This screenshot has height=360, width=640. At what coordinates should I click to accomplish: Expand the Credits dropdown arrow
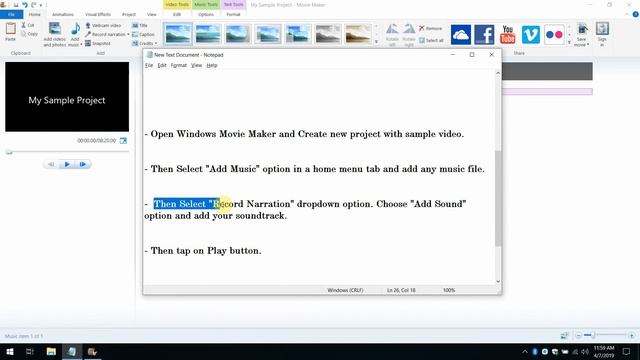(x=156, y=43)
